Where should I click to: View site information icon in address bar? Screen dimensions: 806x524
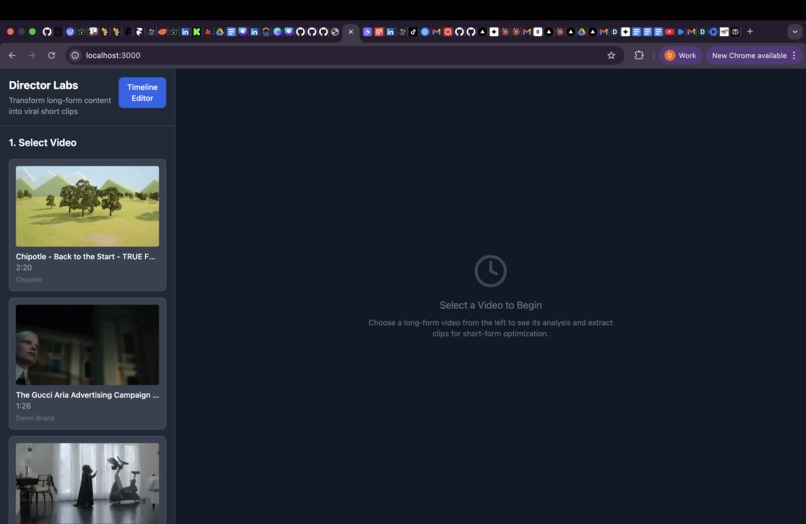click(75, 55)
